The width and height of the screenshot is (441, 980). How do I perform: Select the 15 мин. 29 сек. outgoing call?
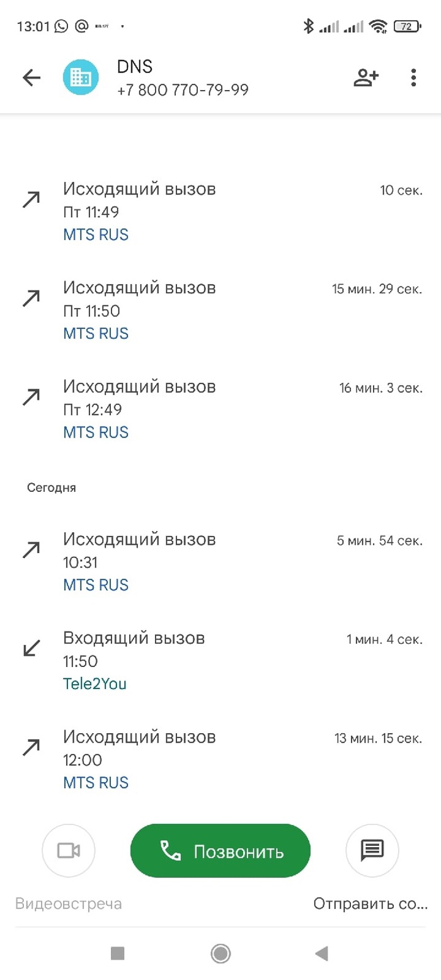pyautogui.click(x=220, y=311)
